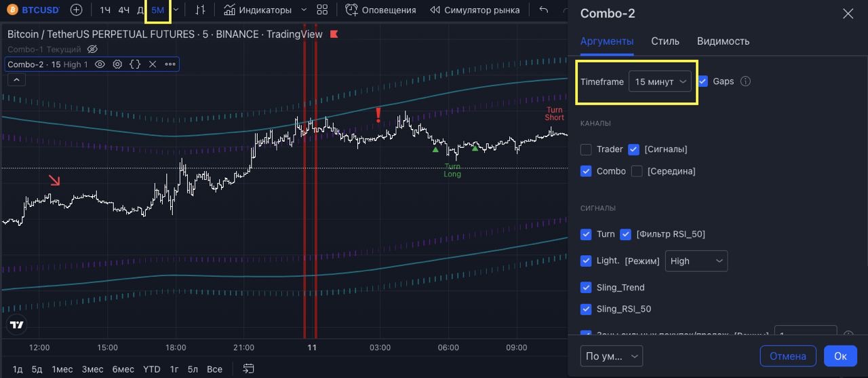Expand favorite indicators dropdown arrow
Image resolution: width=868 pixels, height=378 pixels.
[x=303, y=10]
